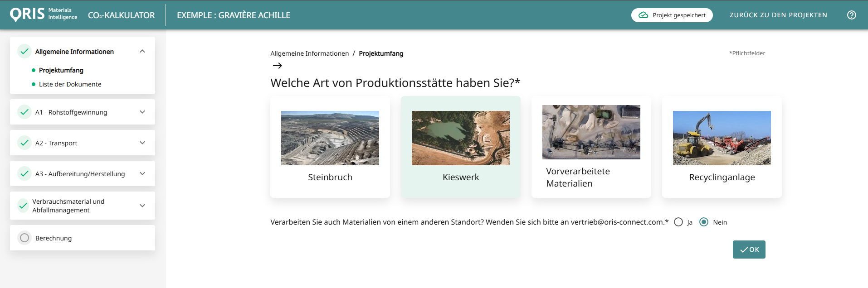This screenshot has height=288, width=868.
Task: Click the Allgemeine Informationen breadcrumb link
Action: click(x=309, y=53)
